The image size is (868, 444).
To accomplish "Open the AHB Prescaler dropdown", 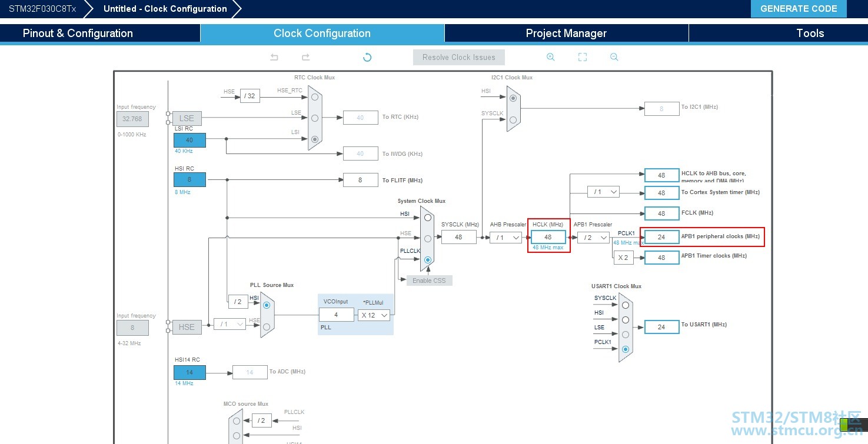I will click(x=506, y=238).
